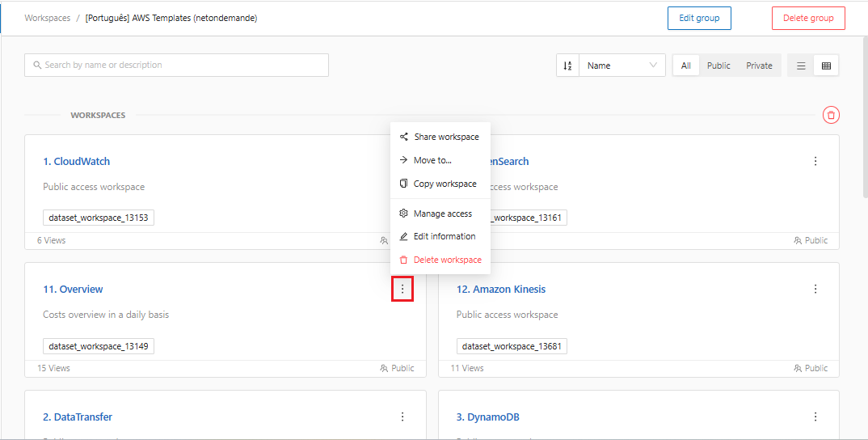
Task: Open three-dot menu on 2. DataTransfer card
Action: [402, 417]
